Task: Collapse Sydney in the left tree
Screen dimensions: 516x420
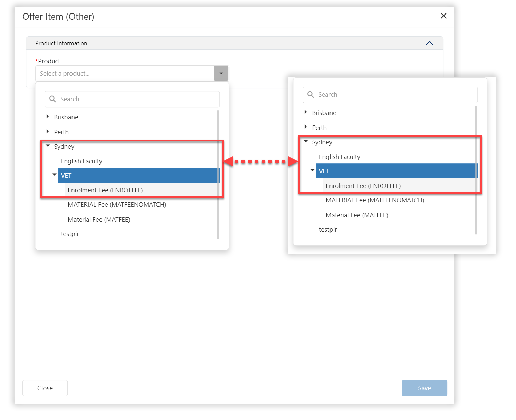Action: tap(48, 146)
